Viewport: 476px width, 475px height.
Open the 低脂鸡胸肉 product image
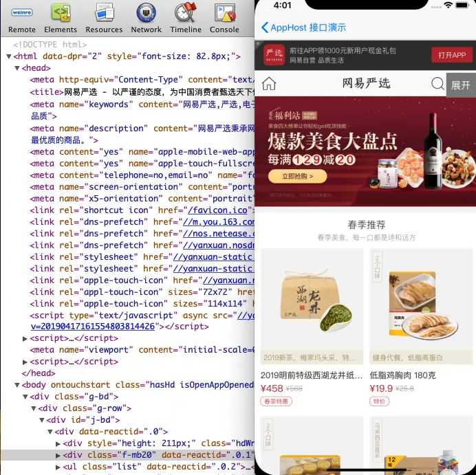pos(421,306)
